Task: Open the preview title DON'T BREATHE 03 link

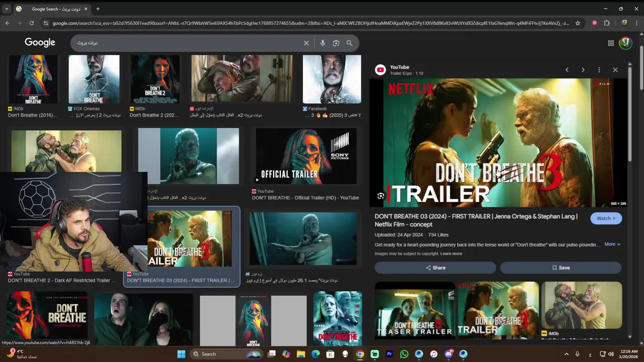Action: point(476,220)
